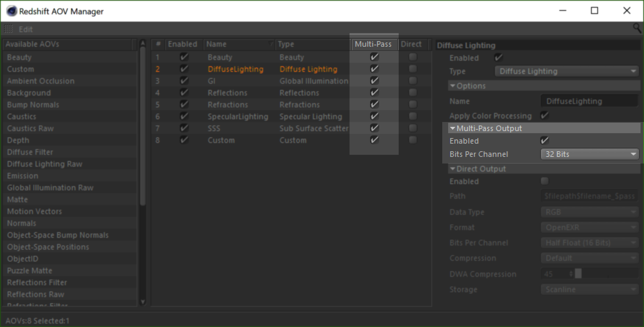Select the SSS row name in AOV table

click(214, 128)
